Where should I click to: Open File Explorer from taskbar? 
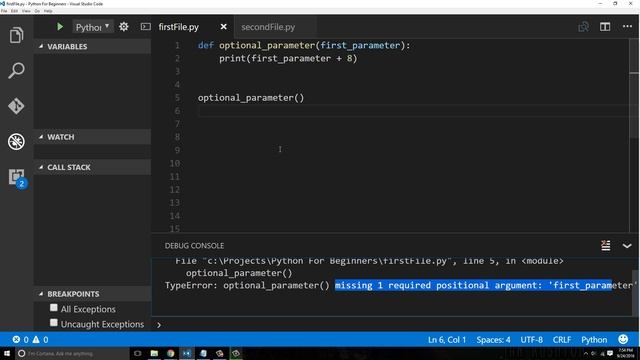pyautogui.click(x=154, y=353)
